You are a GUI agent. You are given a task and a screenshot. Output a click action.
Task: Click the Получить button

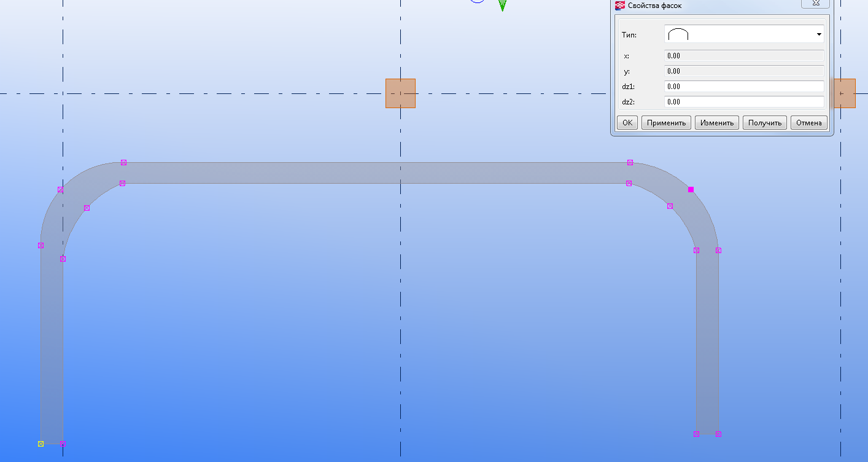765,122
